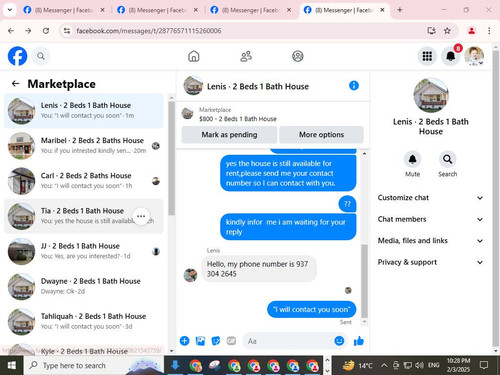This screenshot has width=500, height=375.
Task: Open notifications bell with 8 badge
Action: coord(451,56)
